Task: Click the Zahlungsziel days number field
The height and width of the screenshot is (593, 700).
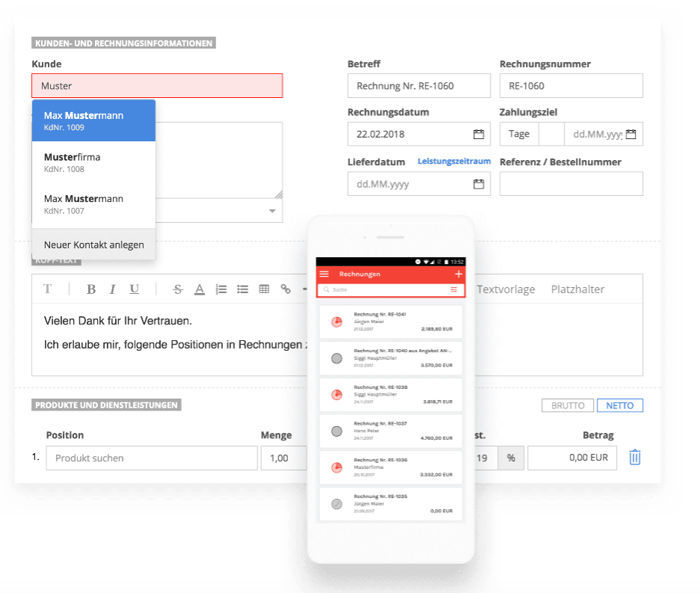Action: pos(551,134)
